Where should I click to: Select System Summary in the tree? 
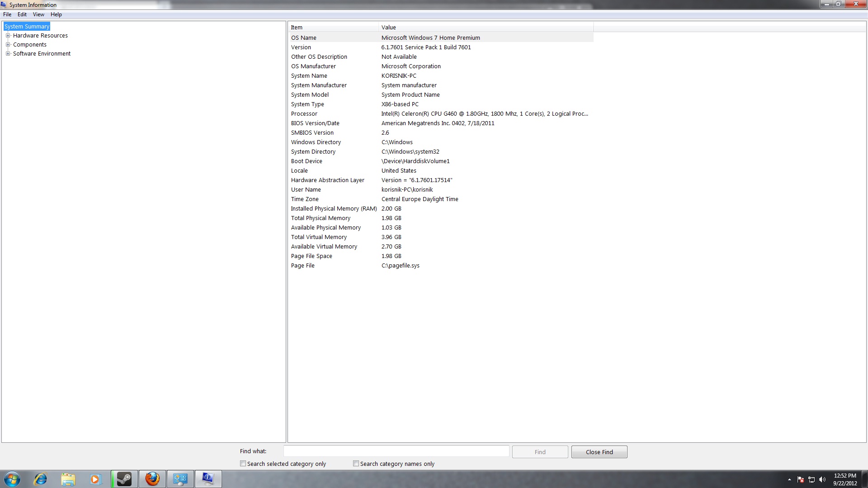[27, 27]
